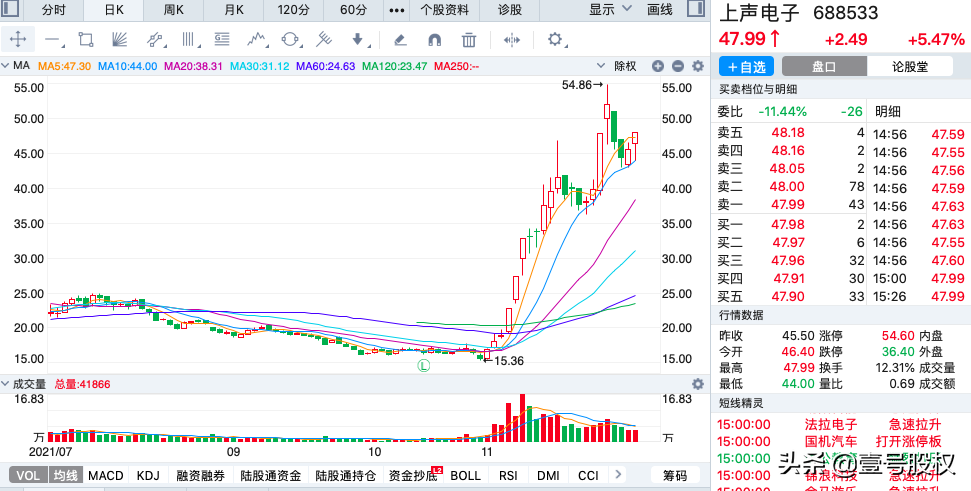Toggle the left sidebar panel icon
Screen dimensions: 971x491
point(11,9)
